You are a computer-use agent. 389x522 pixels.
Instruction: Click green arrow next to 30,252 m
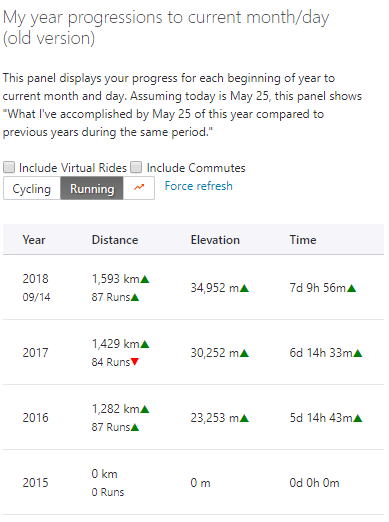(244, 353)
